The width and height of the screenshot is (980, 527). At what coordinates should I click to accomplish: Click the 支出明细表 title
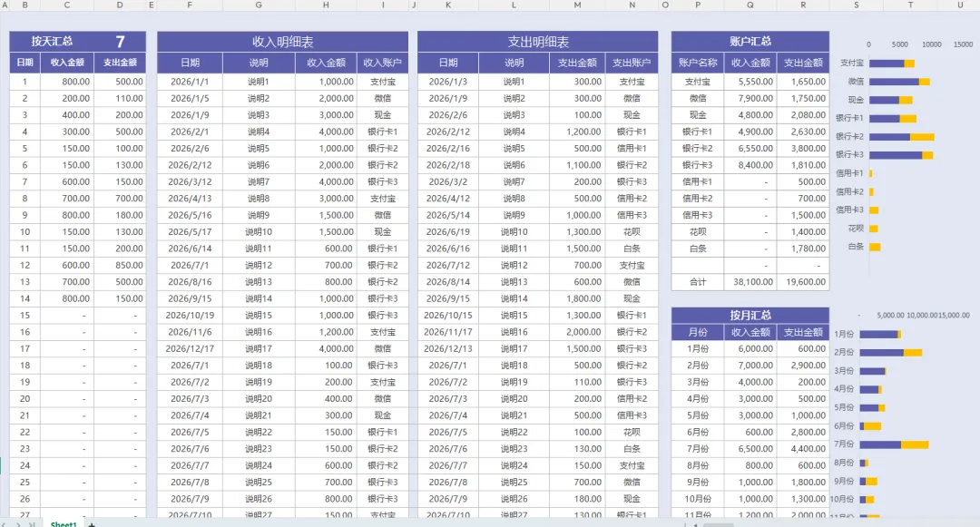tap(538, 42)
